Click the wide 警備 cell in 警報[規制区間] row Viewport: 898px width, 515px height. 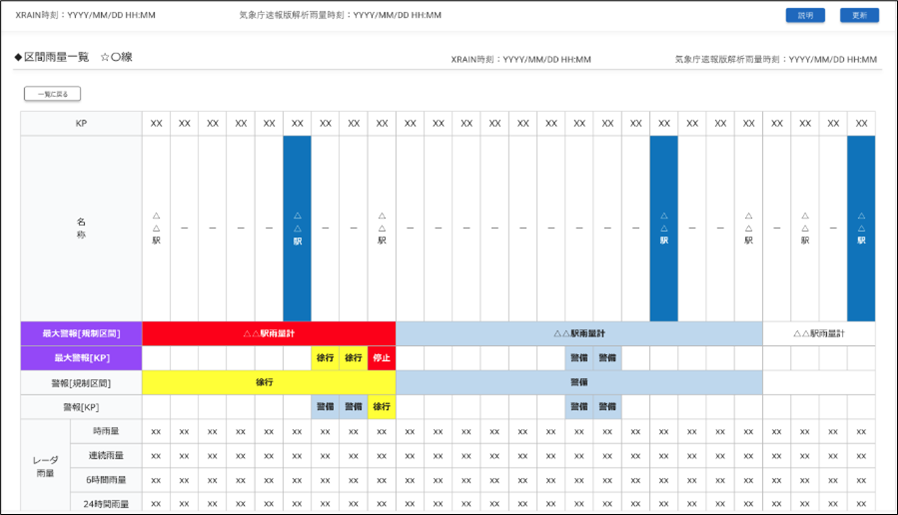tap(579, 382)
